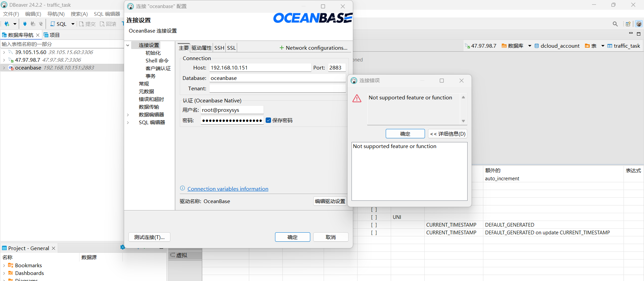Click Network configurations... button

click(314, 48)
